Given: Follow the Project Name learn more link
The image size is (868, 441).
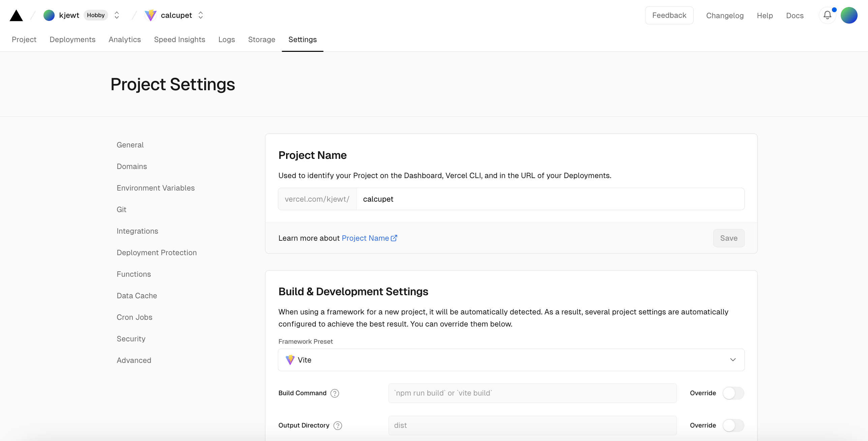Looking at the screenshot, I should (x=365, y=238).
